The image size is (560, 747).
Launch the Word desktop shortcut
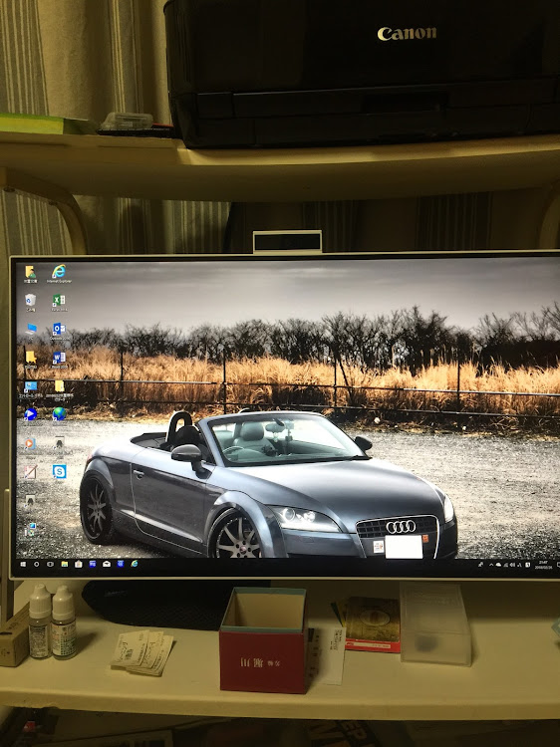coord(59,360)
